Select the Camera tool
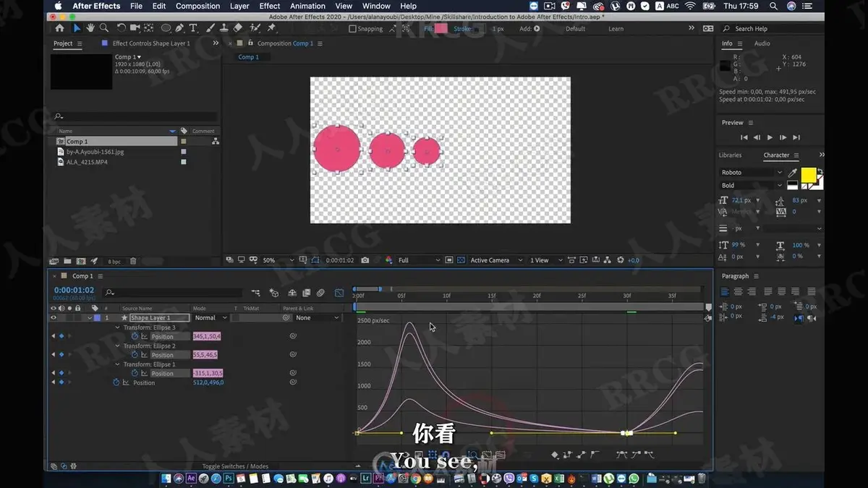 click(x=135, y=28)
